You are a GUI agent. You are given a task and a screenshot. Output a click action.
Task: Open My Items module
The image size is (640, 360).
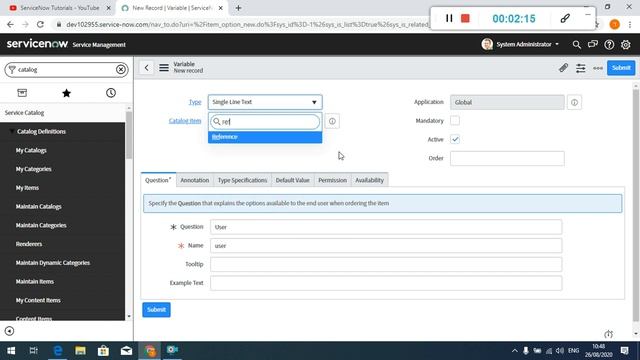[27, 188]
